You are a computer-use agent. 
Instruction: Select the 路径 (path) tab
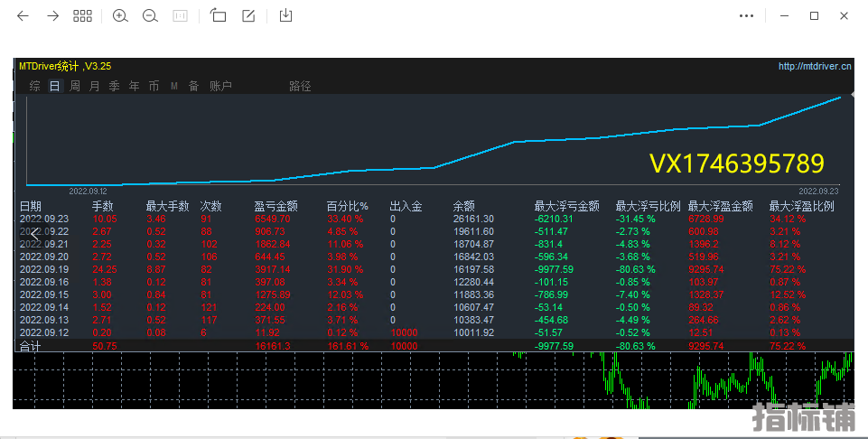point(300,86)
